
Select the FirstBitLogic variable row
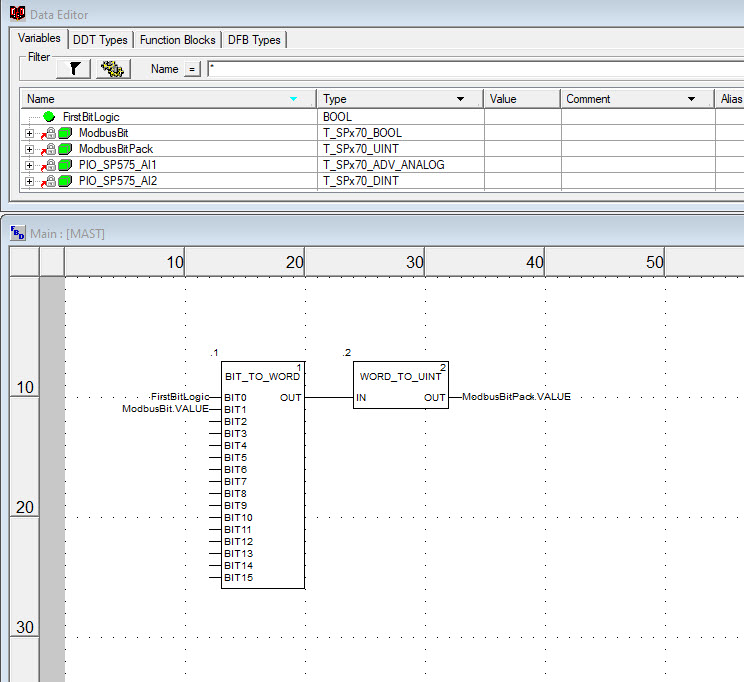click(382, 117)
